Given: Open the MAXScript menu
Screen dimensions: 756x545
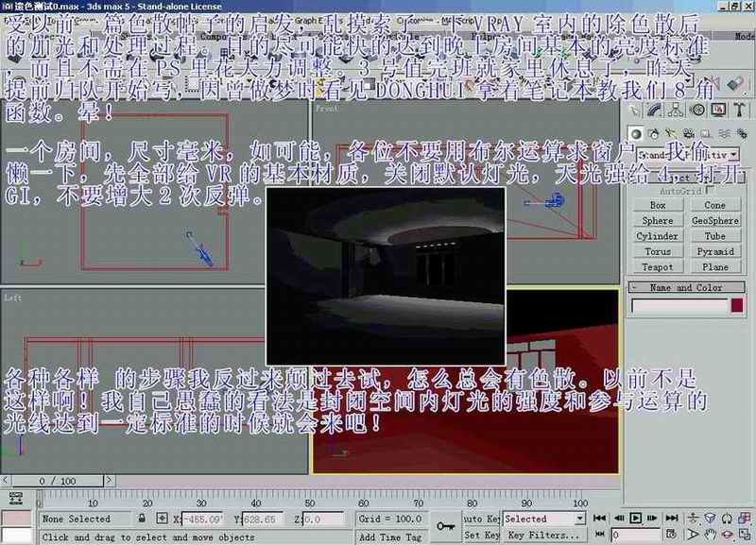Looking at the screenshot, I should click(x=458, y=21).
